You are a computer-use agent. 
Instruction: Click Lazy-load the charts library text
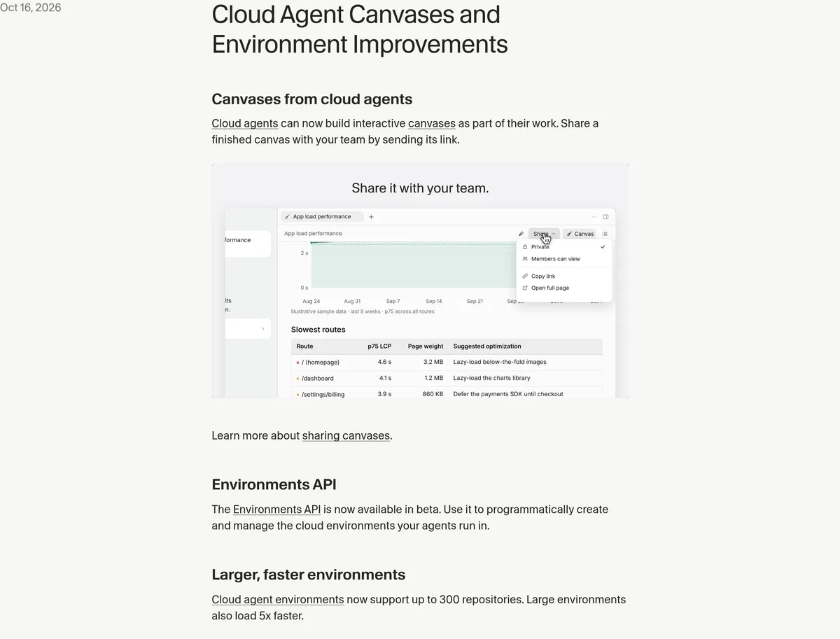pyautogui.click(x=491, y=378)
